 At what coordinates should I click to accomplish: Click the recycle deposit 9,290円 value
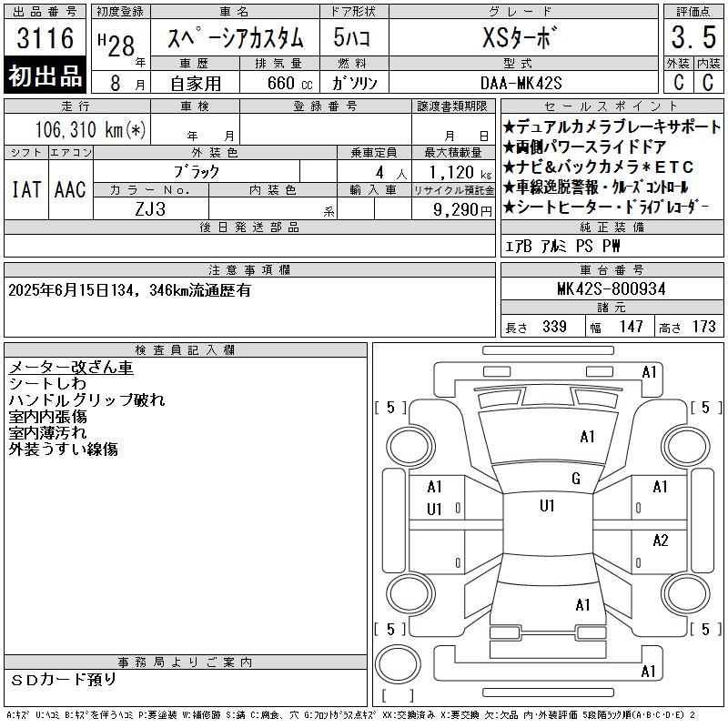[x=453, y=209]
